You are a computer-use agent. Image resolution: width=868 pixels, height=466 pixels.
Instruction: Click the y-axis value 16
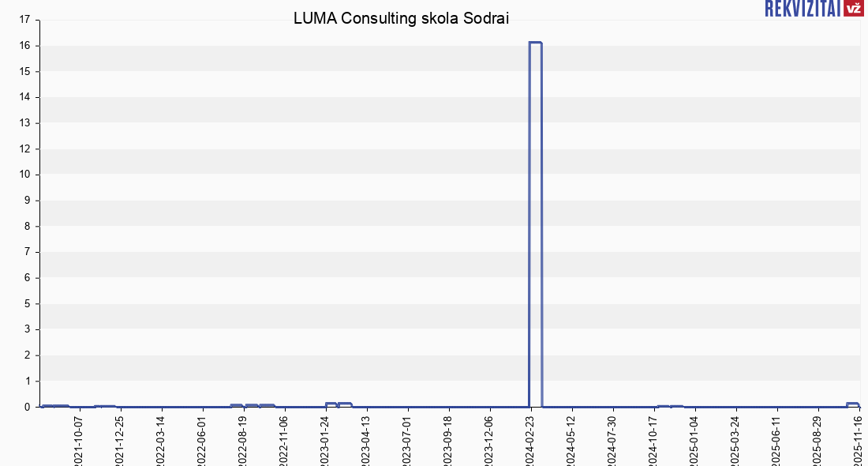coord(26,46)
